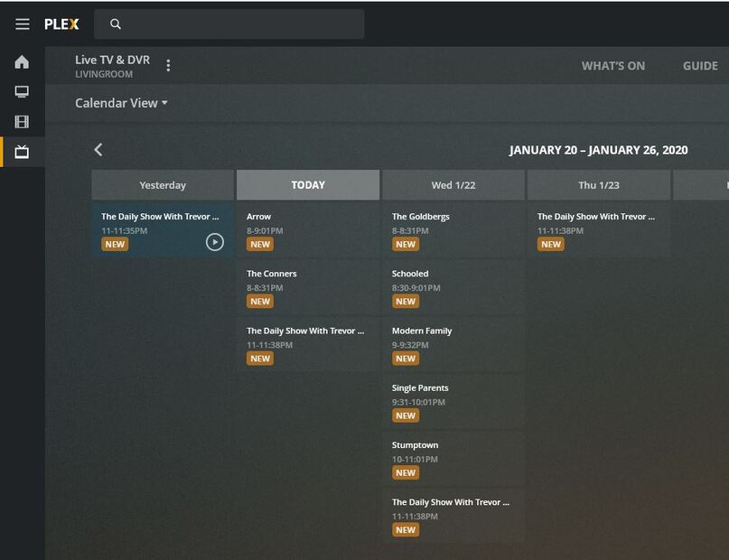This screenshot has width=729, height=560.
Task: Go to previous week with left chevron
Action: tap(98, 150)
